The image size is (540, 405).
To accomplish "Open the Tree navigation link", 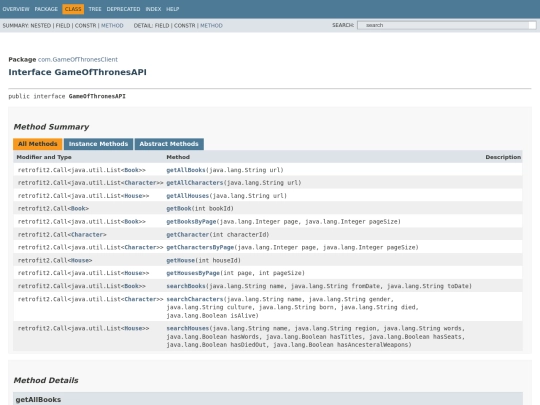I will [95, 9].
